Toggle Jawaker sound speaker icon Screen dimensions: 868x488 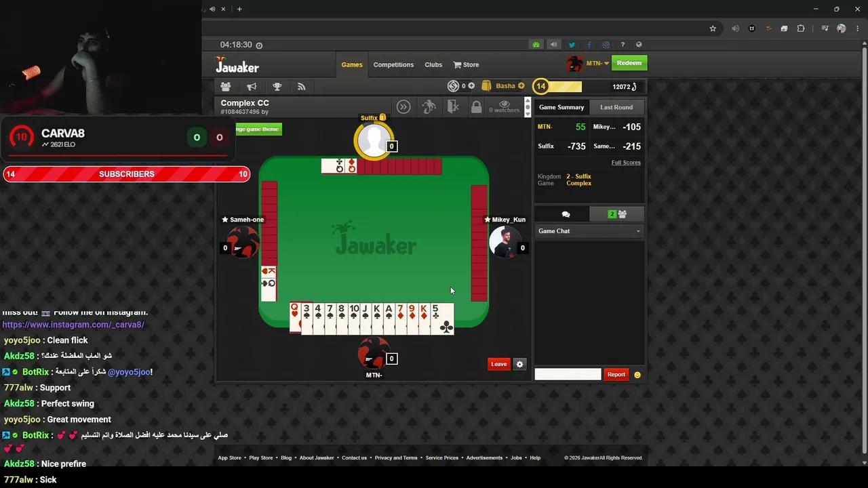pos(553,45)
